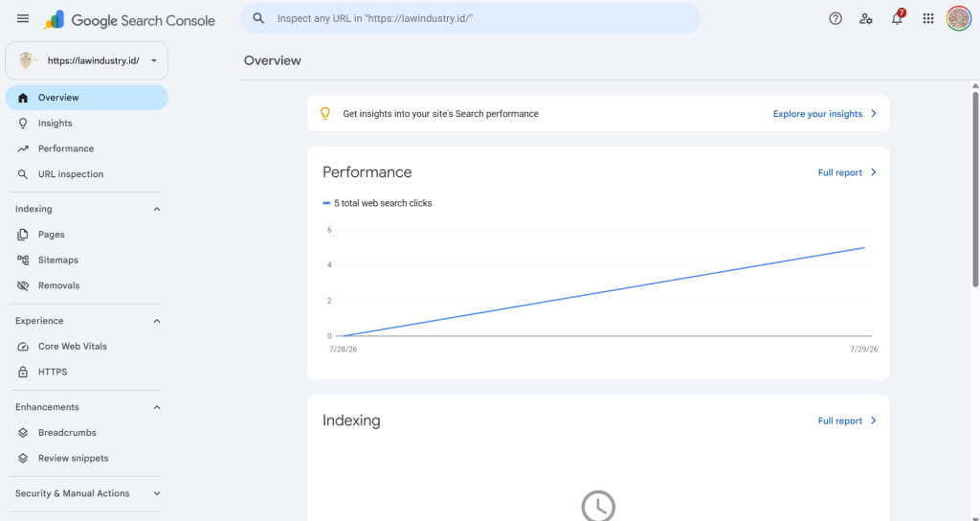Click the Overview page title
The image size is (980, 521).
point(273,60)
